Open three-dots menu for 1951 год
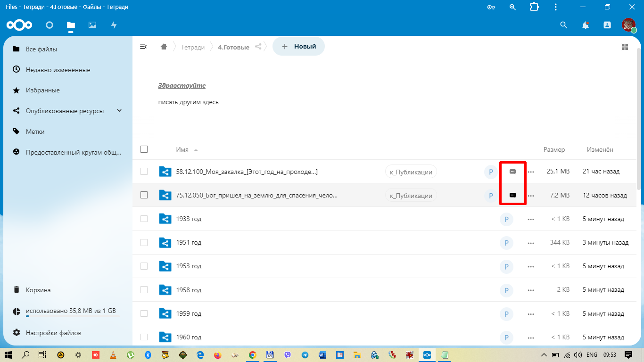The image size is (644, 362). click(531, 243)
